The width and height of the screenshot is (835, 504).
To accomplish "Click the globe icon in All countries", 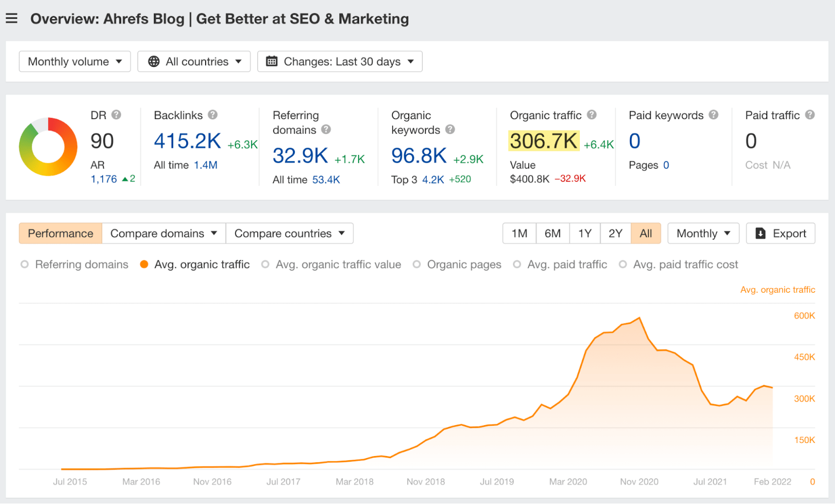I will pos(153,62).
